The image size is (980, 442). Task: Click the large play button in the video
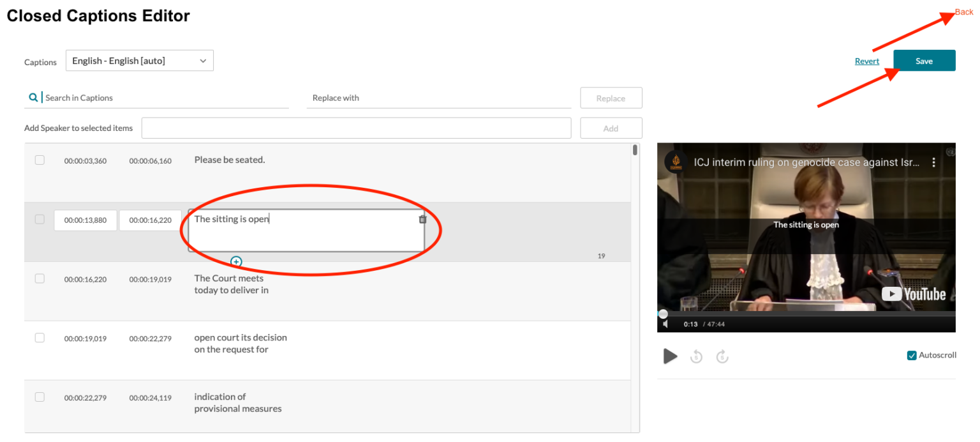[670, 356]
